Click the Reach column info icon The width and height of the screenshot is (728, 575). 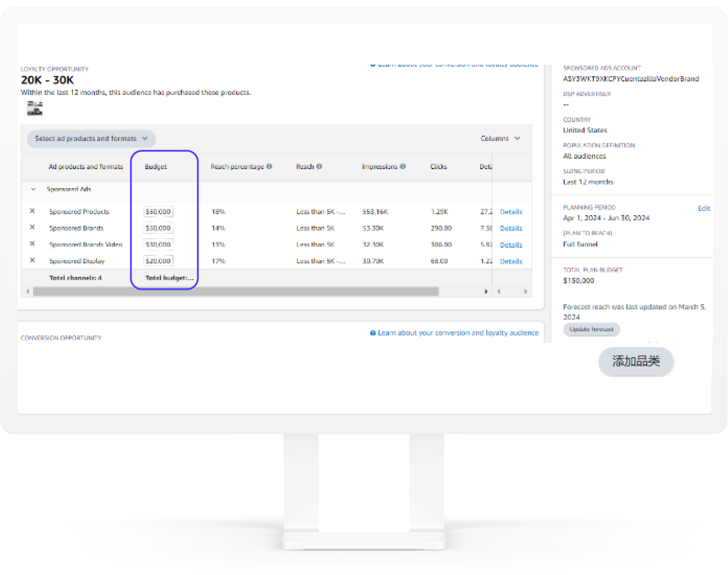coord(319,167)
